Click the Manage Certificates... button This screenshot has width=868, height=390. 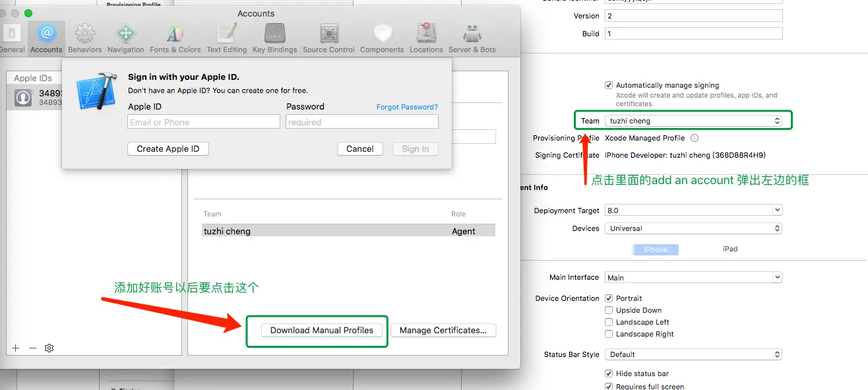pos(443,330)
